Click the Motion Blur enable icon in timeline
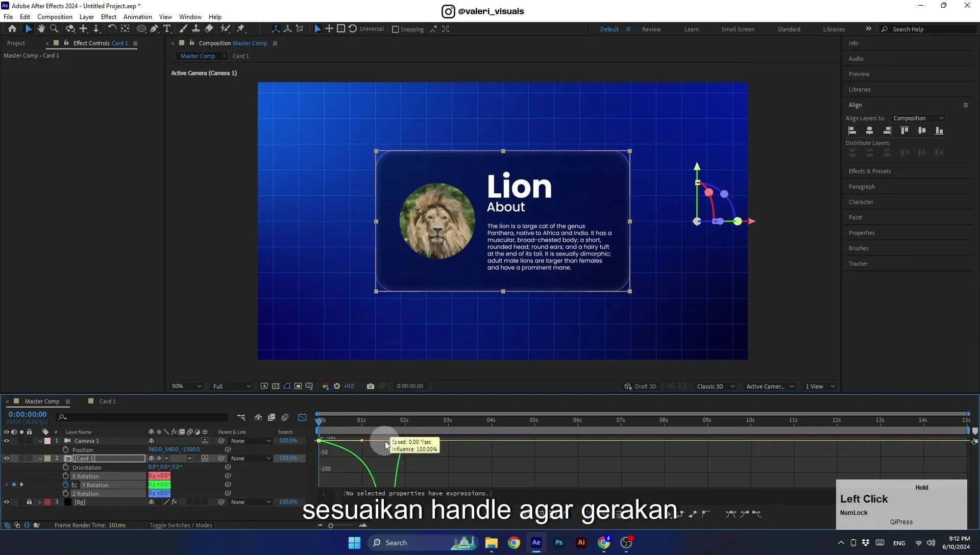Viewport: 980px width, 555px height. tap(285, 417)
